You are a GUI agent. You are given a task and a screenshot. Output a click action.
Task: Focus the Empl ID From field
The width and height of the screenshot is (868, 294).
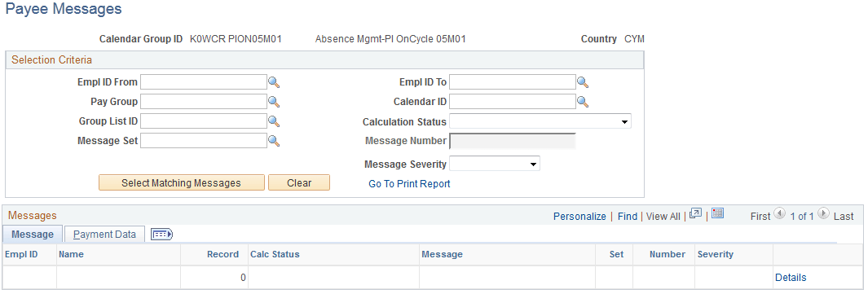point(204,82)
